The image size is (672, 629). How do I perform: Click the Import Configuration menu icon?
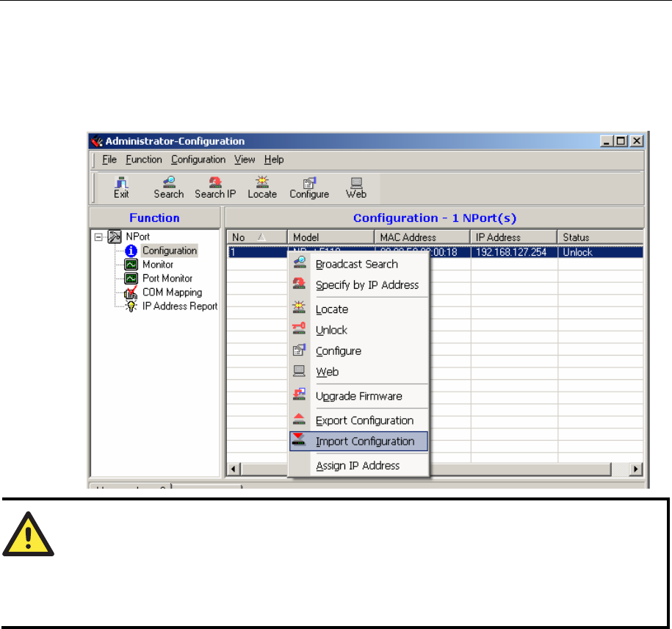[299, 439]
